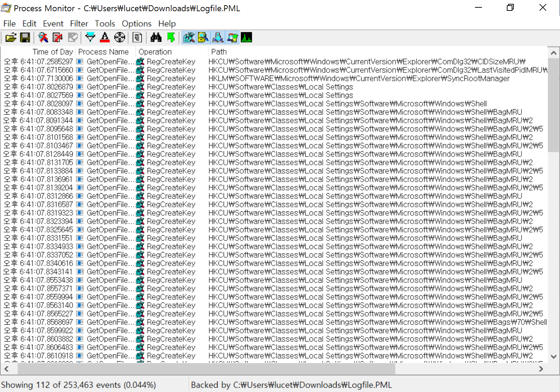Sort by the Process Name column header
This screenshot has height=392, width=560.
[x=105, y=52]
